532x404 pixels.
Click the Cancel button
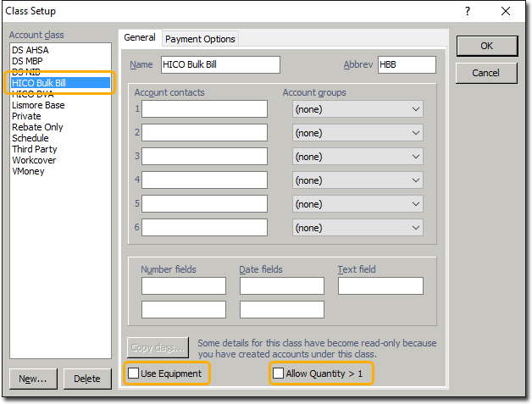pyautogui.click(x=485, y=73)
